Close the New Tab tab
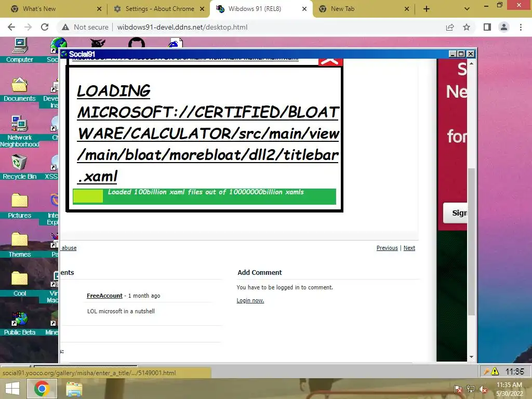Viewport: 532px width, 399px height. tap(407, 9)
